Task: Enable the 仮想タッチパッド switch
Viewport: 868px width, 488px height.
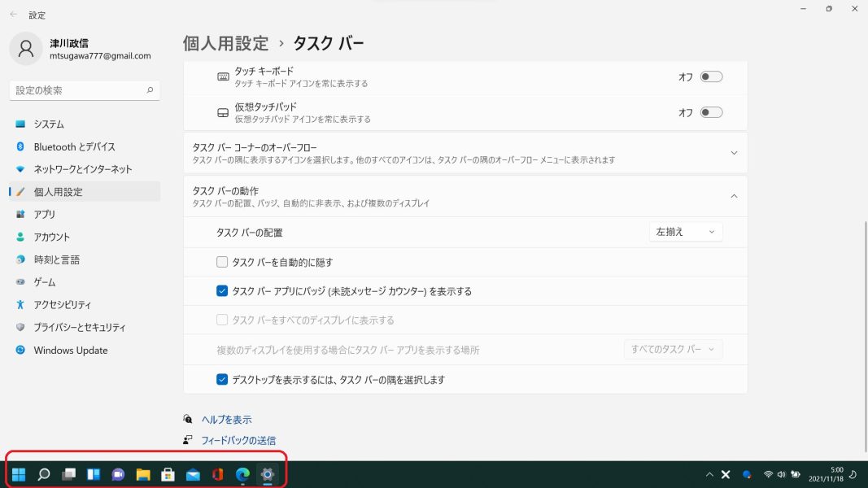Action: [x=711, y=112]
